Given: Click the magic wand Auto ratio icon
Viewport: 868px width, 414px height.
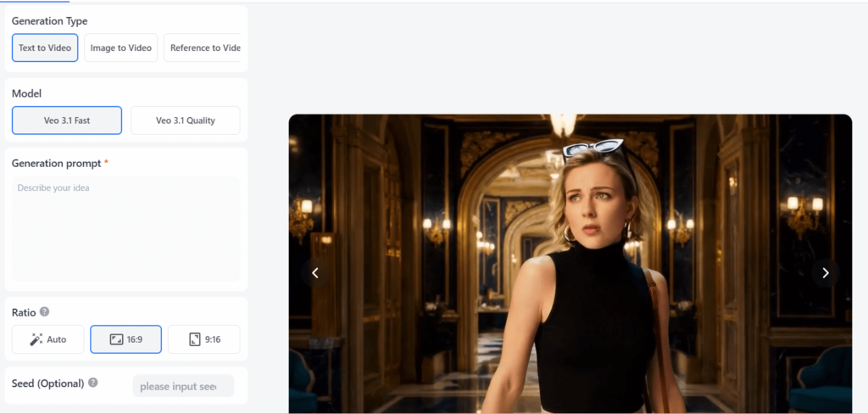Looking at the screenshot, I should (x=36, y=339).
